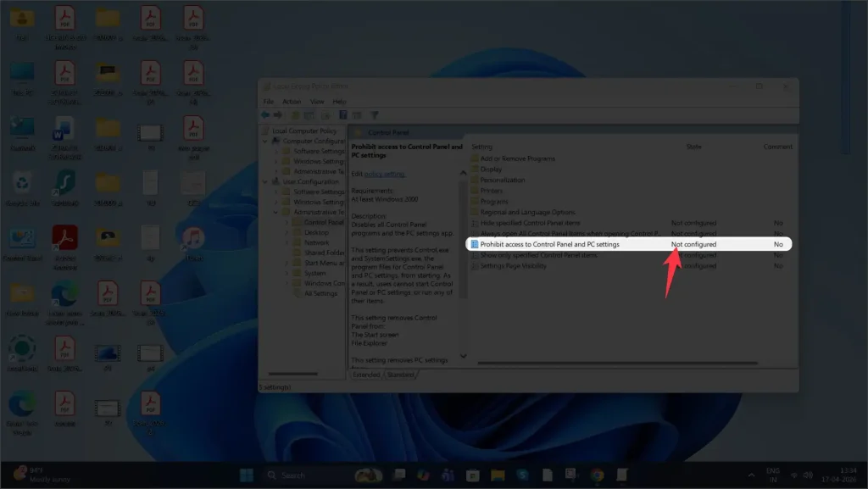
Task: Open the View menu
Action: tap(317, 101)
